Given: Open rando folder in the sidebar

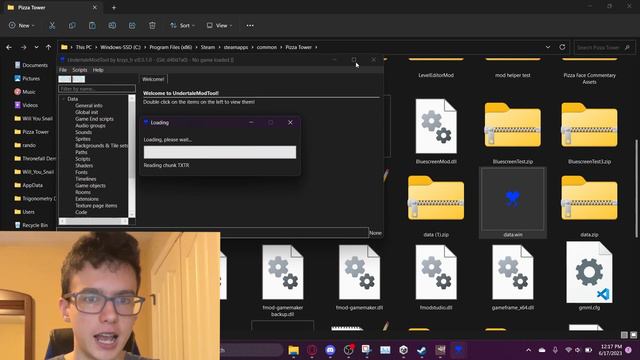Looking at the screenshot, I should coord(25,145).
